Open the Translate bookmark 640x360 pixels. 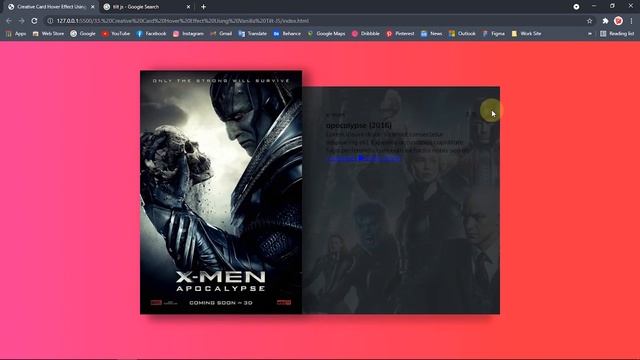tap(252, 33)
